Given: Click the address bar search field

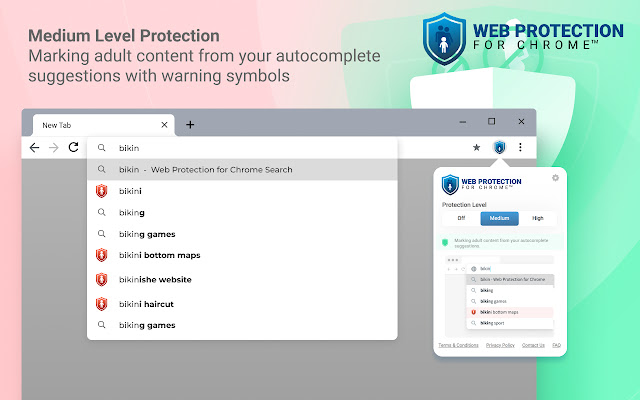Looking at the screenshot, I should (250, 147).
